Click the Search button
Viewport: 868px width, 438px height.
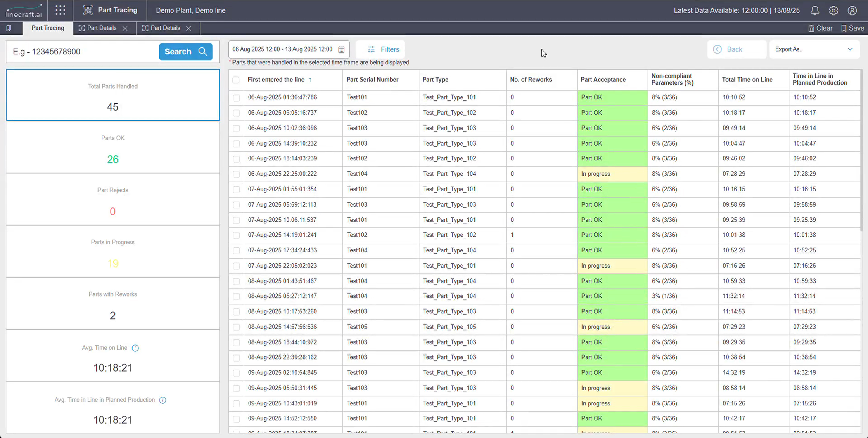[x=186, y=52]
